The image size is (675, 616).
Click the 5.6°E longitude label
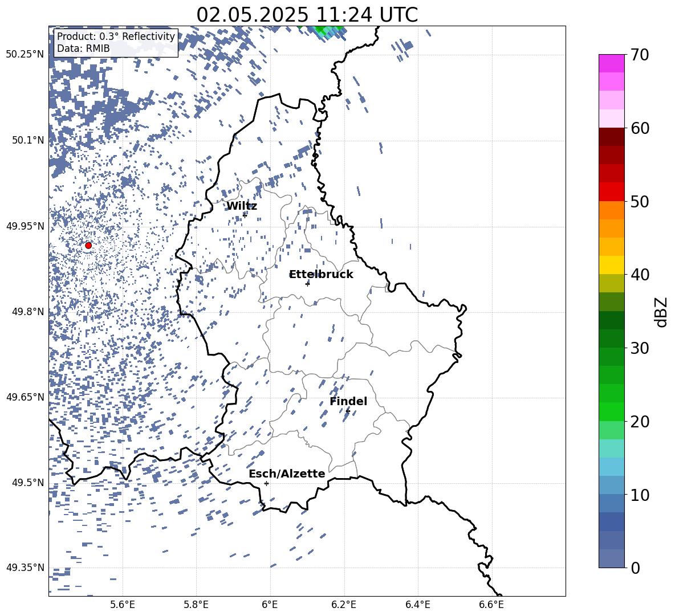point(123,605)
